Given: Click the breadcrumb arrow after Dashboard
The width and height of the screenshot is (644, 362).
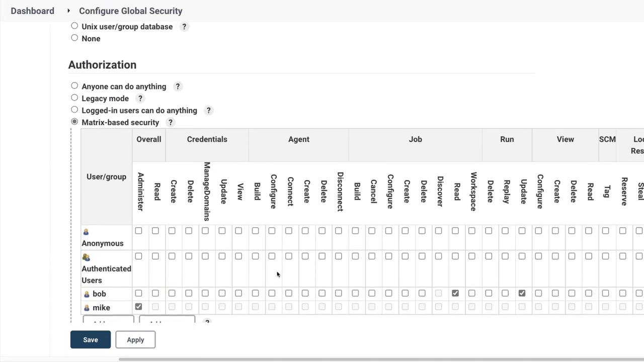Looking at the screenshot, I should click(x=68, y=11).
